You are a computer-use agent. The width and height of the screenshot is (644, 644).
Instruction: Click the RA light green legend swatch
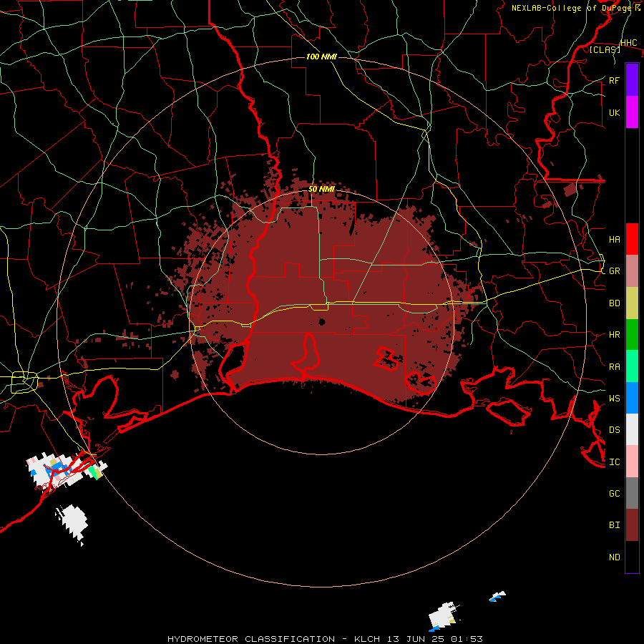coord(632,366)
